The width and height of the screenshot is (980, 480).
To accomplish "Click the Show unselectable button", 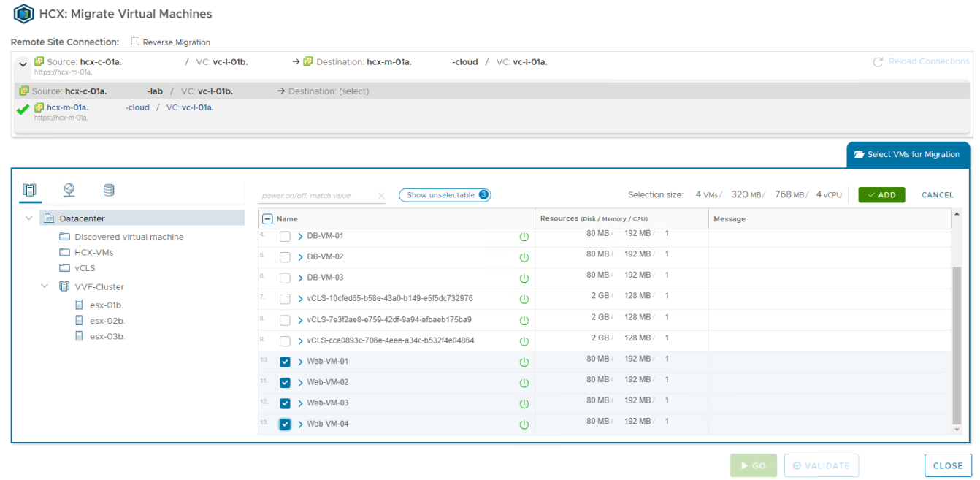I will [x=445, y=195].
